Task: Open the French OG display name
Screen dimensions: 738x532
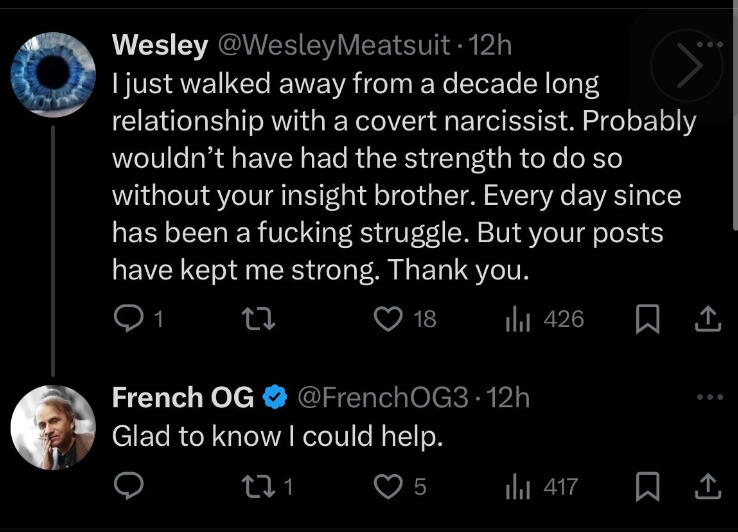Action: 182,397
